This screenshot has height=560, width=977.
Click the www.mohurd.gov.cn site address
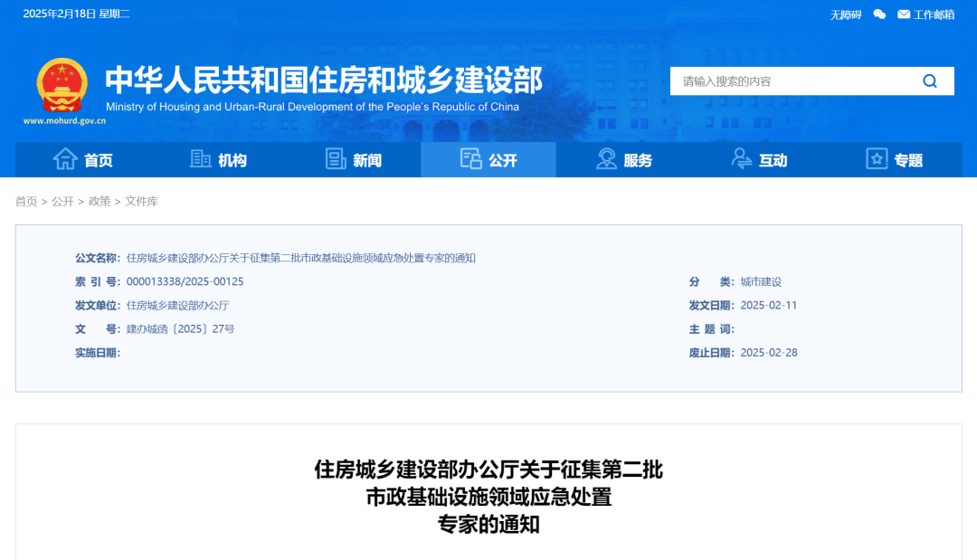coord(65,121)
